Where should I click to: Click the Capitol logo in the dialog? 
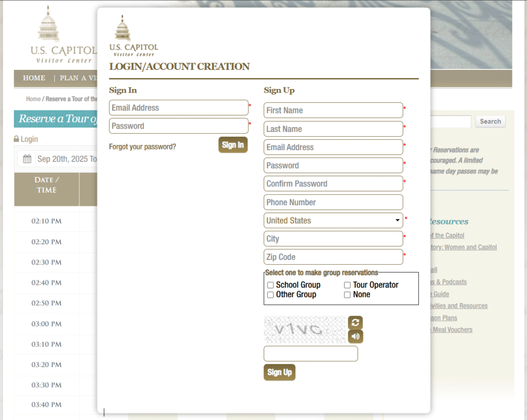click(x=133, y=36)
